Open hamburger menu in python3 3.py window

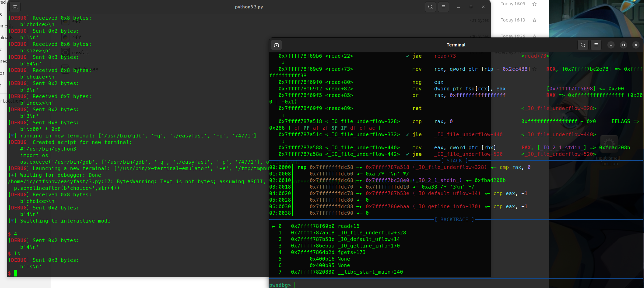444,7
